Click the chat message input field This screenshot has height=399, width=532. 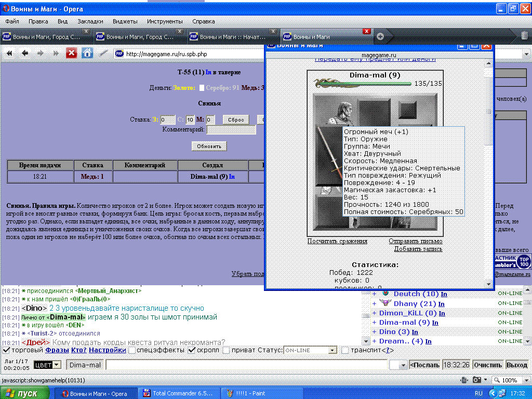click(x=247, y=365)
